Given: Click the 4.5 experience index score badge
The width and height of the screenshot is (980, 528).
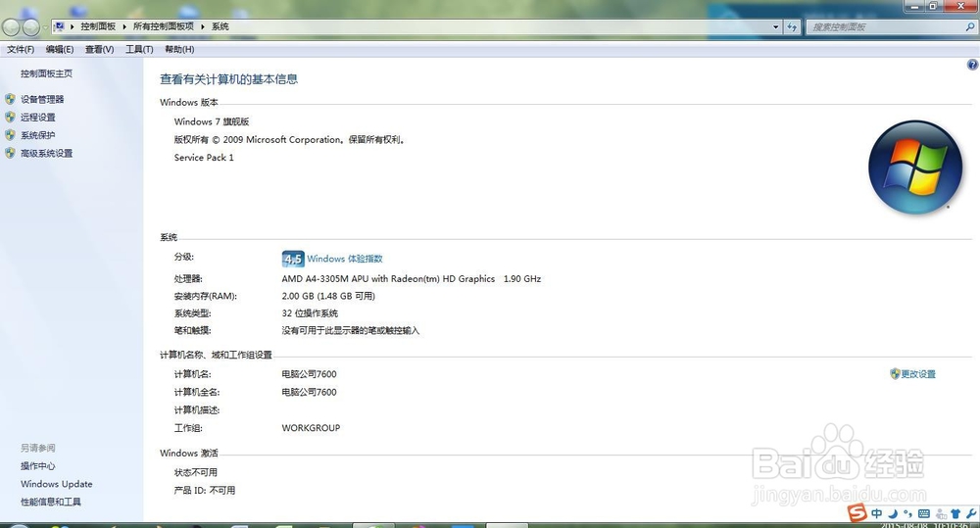Looking at the screenshot, I should pos(292,259).
